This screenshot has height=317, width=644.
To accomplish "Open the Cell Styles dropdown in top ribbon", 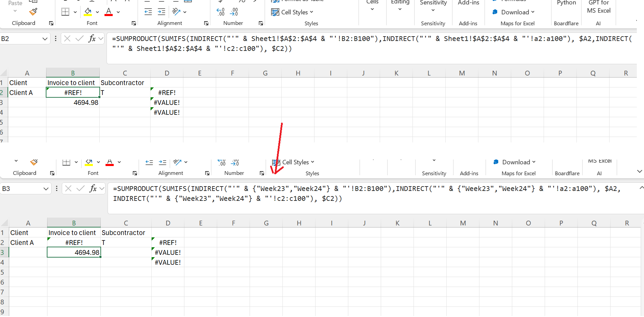I will coord(292,12).
